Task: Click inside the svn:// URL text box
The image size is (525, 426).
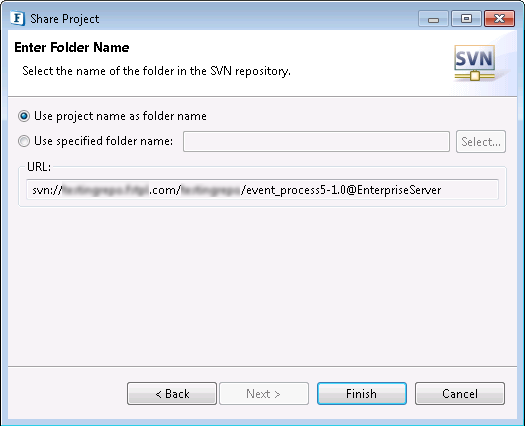Action: click(262, 190)
